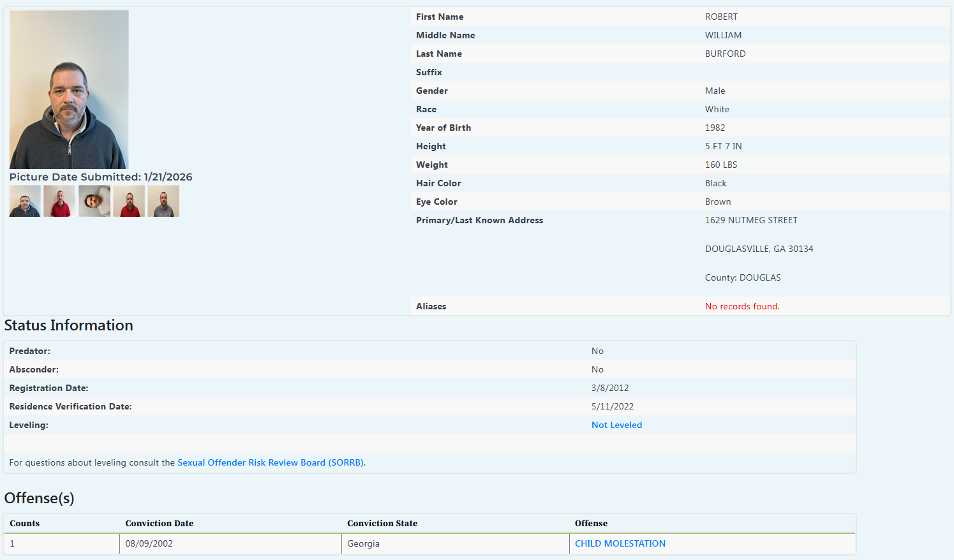The width and height of the screenshot is (954, 560).
Task: Click the Offense(s) section heading
Action: point(40,498)
